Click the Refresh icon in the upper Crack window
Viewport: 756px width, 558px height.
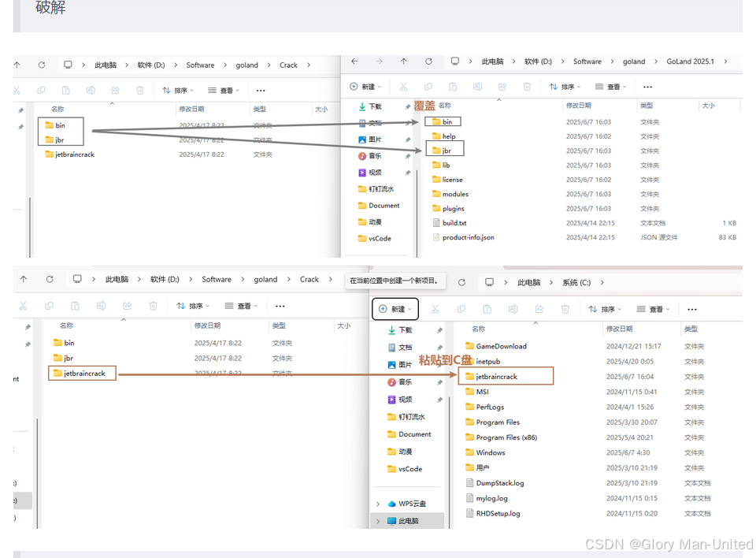[x=42, y=65]
